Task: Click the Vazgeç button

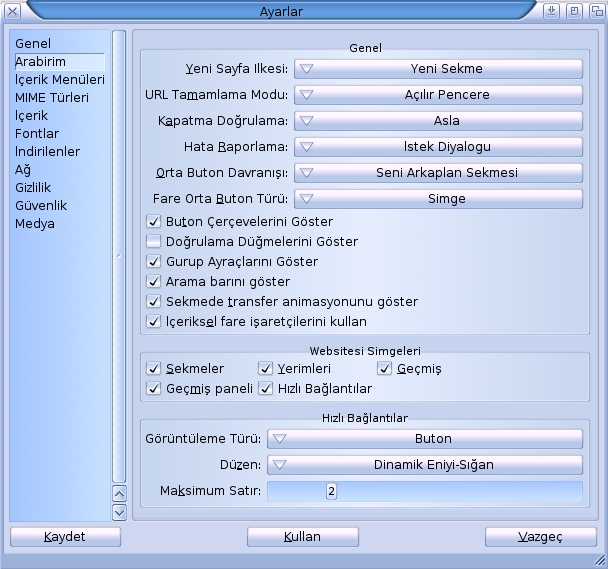Action: [541, 537]
